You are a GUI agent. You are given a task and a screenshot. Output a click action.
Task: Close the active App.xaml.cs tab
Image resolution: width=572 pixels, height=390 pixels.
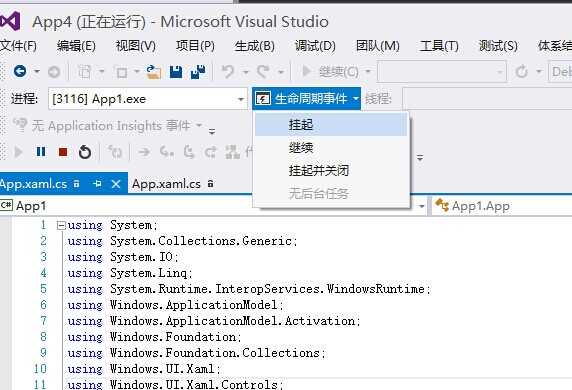[116, 184]
